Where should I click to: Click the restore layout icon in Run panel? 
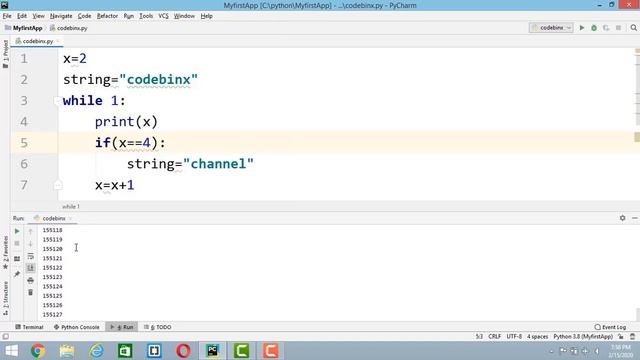[x=17, y=259]
